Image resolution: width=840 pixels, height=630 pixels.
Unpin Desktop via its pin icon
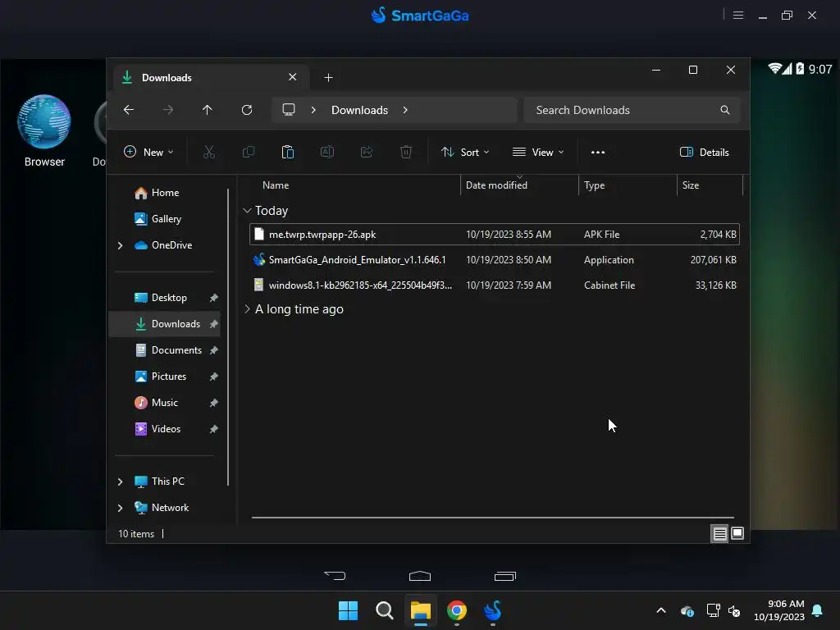(214, 298)
